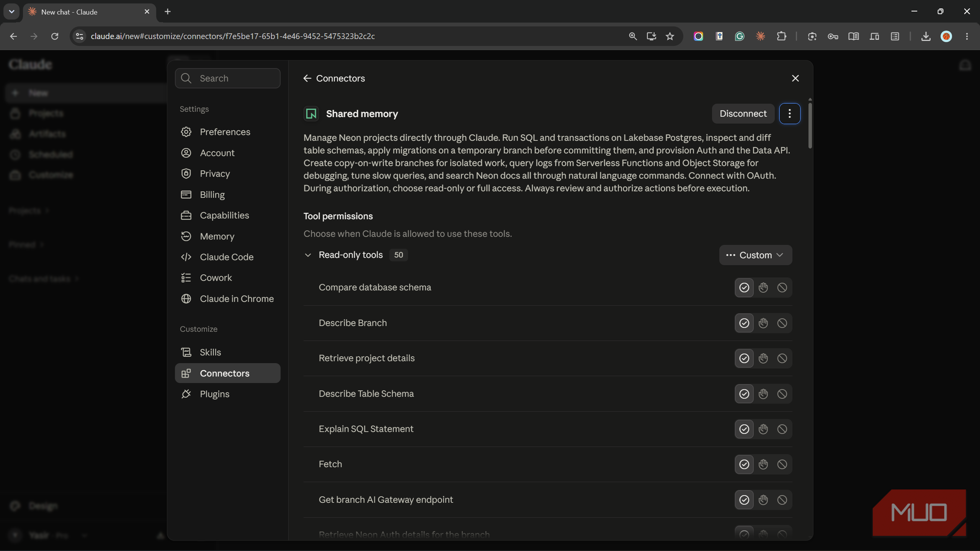Bookmark this tab with the star
This screenshot has width=980, height=551.
(670, 36)
